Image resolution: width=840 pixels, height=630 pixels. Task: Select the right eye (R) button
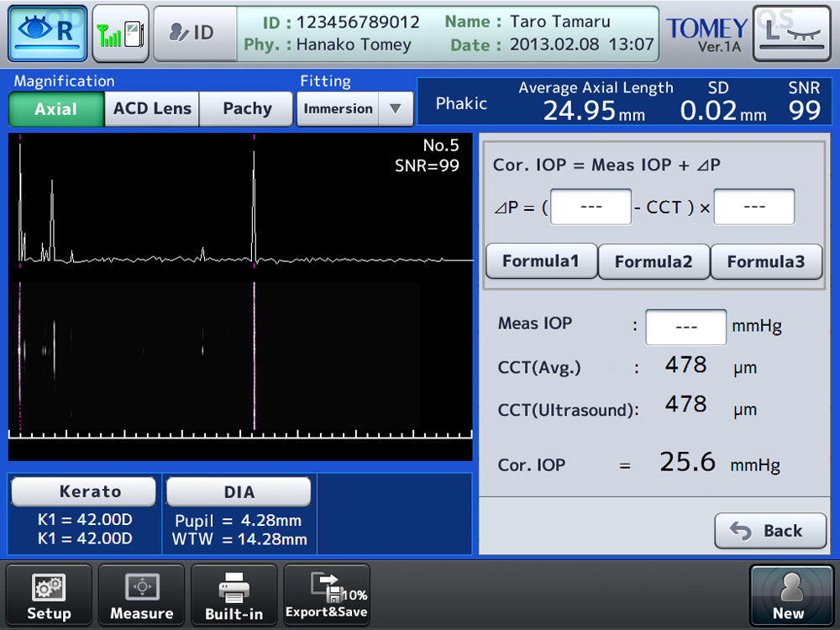tap(48, 34)
